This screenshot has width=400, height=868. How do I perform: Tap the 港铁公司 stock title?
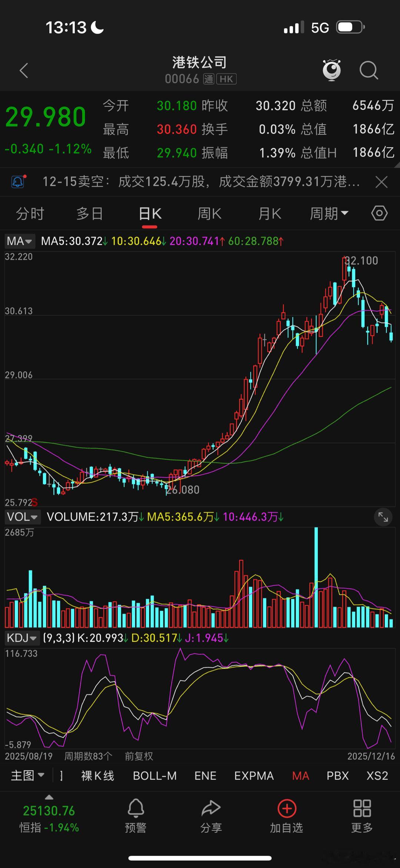[x=199, y=62]
